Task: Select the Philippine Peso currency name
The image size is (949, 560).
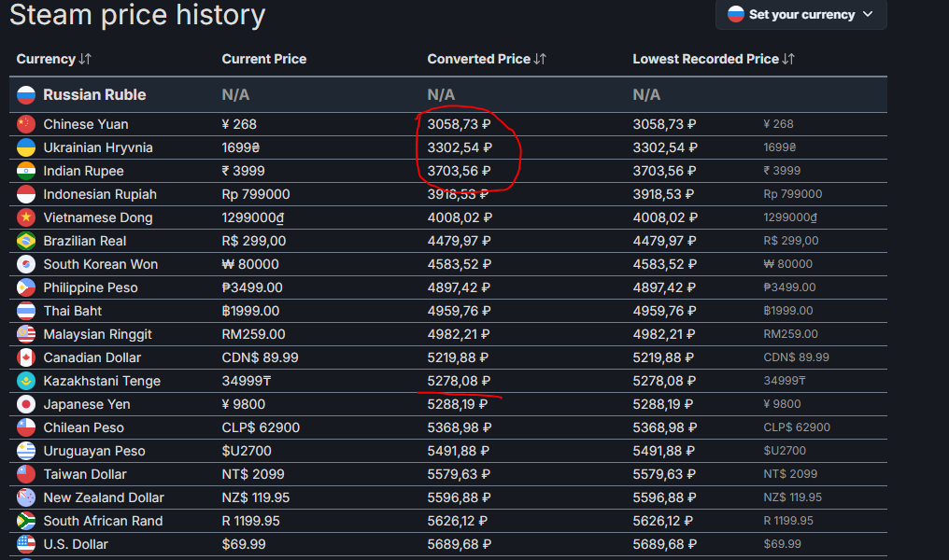Action: (x=91, y=287)
